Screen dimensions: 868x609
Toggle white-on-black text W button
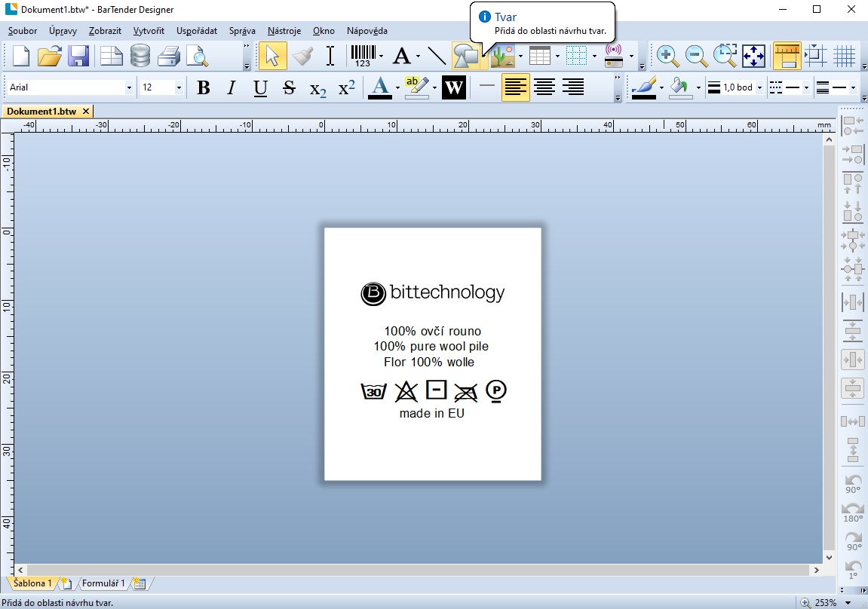[x=453, y=87]
